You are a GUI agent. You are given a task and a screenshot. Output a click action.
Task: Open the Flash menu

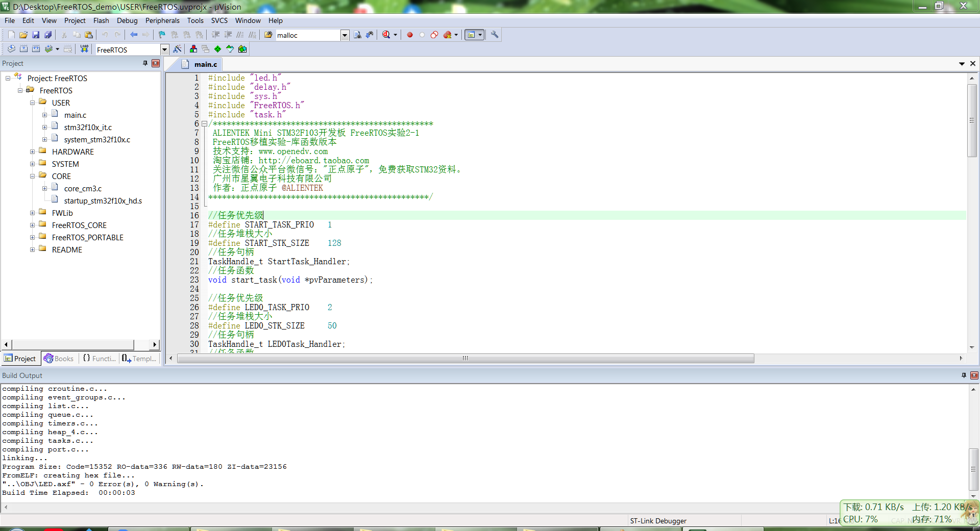(x=101, y=20)
